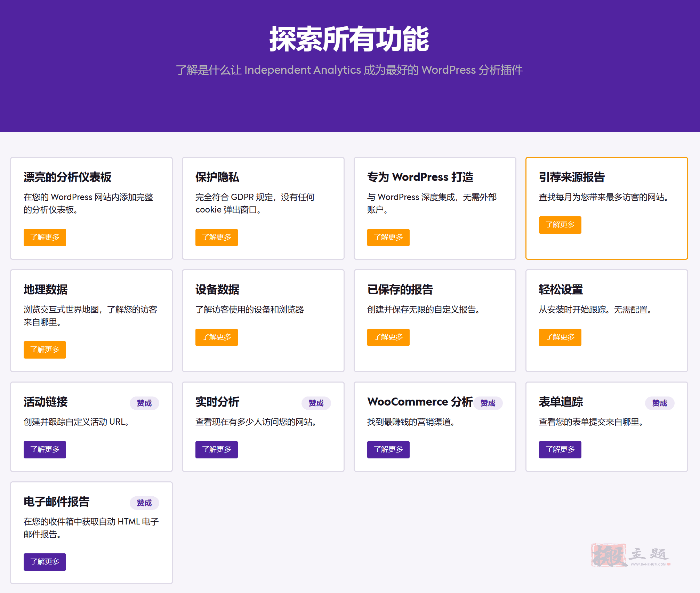The image size is (700, 593).
Task: Click 了解更多 under 已保存的报告
Action: tap(388, 337)
